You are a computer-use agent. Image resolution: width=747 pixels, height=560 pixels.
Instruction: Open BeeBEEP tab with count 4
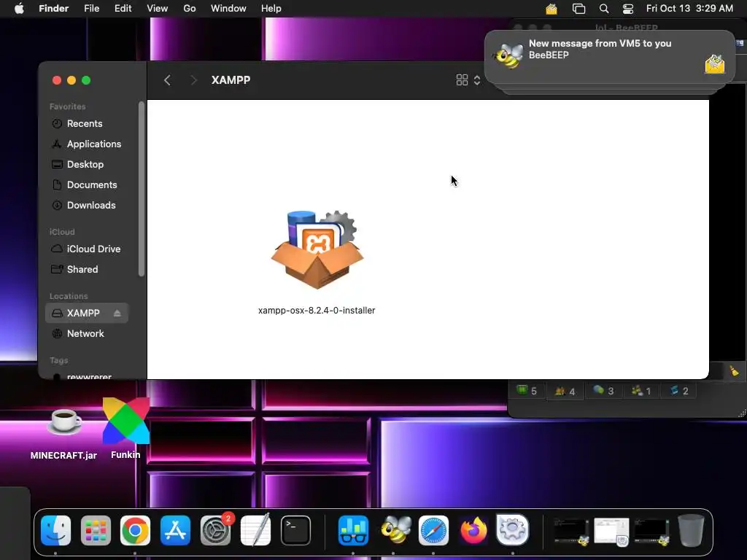[x=565, y=392]
